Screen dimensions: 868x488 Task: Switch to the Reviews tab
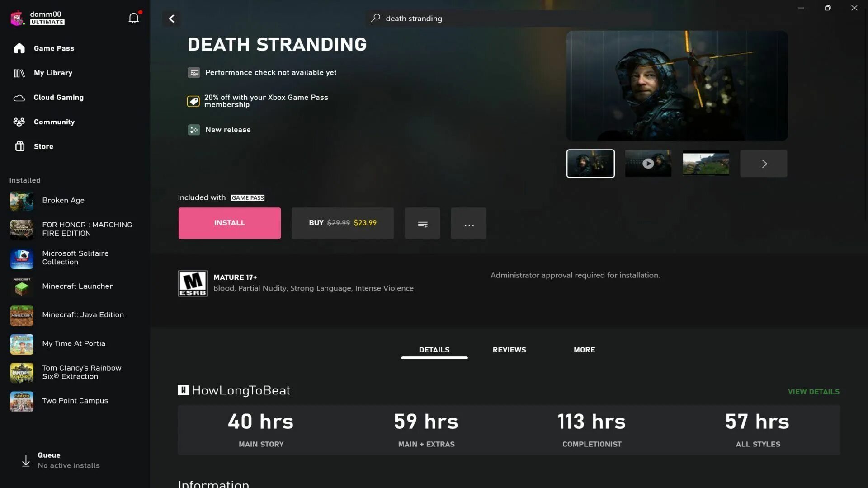[509, 350]
